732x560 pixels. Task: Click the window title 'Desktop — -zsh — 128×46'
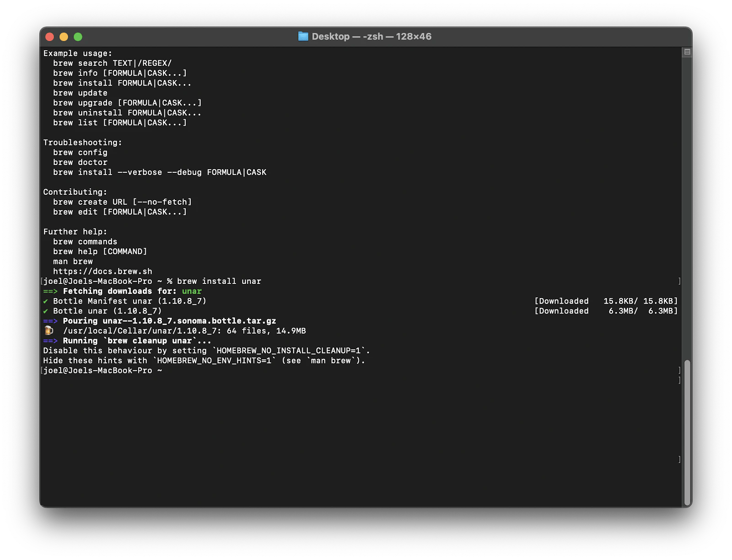[x=371, y=37]
